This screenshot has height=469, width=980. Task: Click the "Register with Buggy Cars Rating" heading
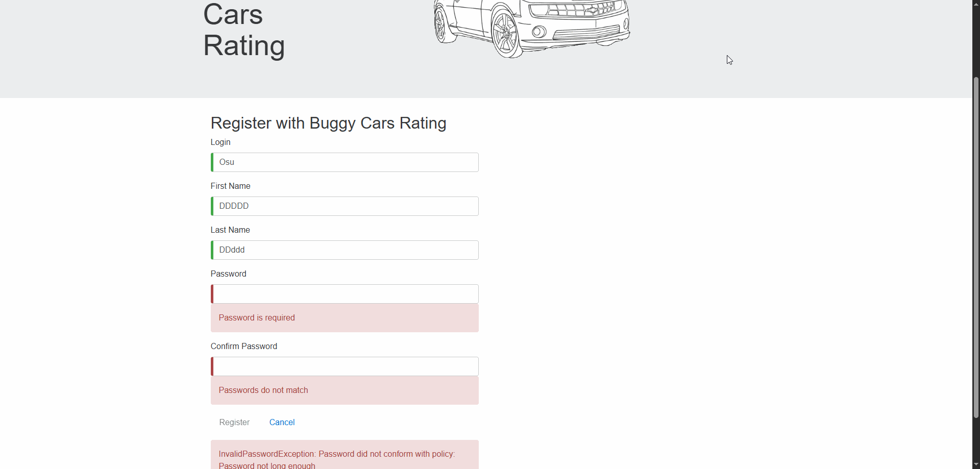click(328, 124)
